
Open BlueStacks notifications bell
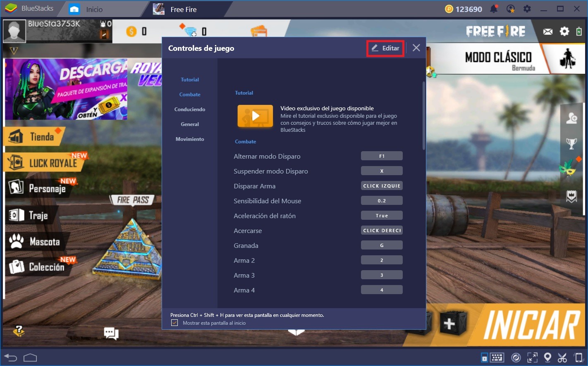coord(494,9)
